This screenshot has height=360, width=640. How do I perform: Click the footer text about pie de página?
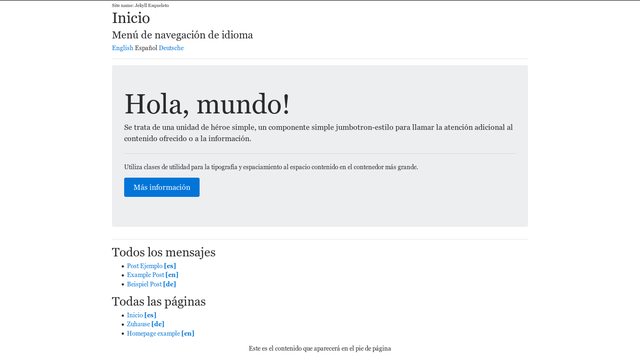[320, 349]
